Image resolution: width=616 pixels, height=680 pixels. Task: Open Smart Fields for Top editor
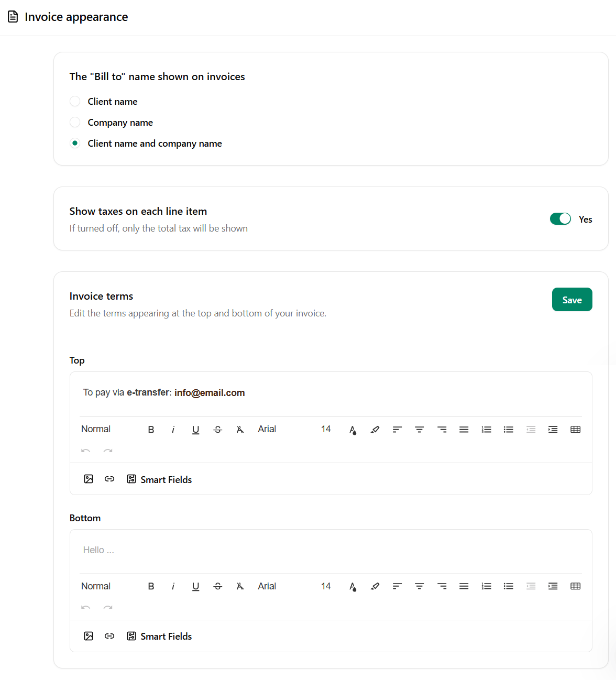coord(159,479)
